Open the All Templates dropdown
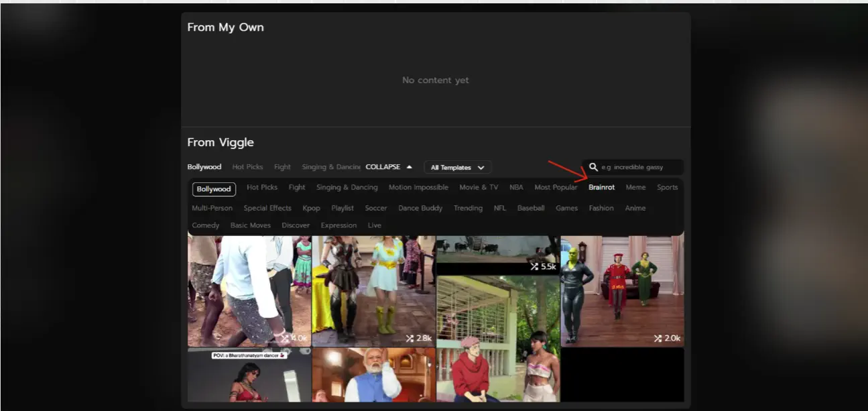Image resolution: width=868 pixels, height=411 pixels. point(458,168)
